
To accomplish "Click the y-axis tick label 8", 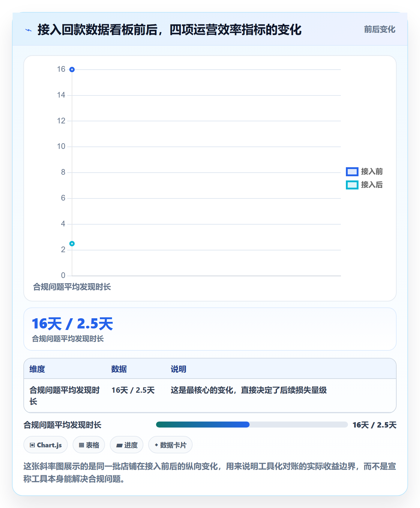I will [x=63, y=172].
